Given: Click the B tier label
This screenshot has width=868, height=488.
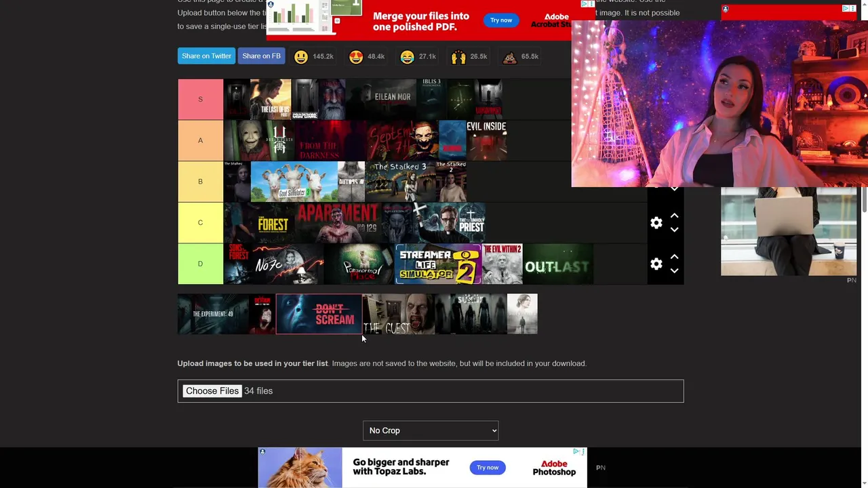Looking at the screenshot, I should coord(200,182).
